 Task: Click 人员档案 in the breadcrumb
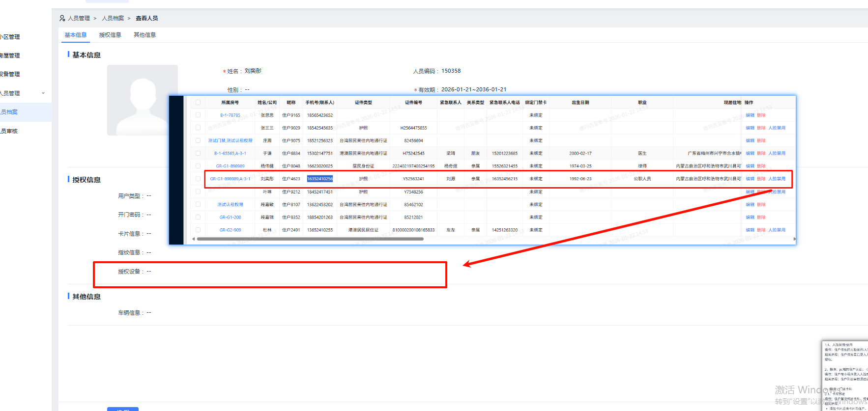click(113, 18)
